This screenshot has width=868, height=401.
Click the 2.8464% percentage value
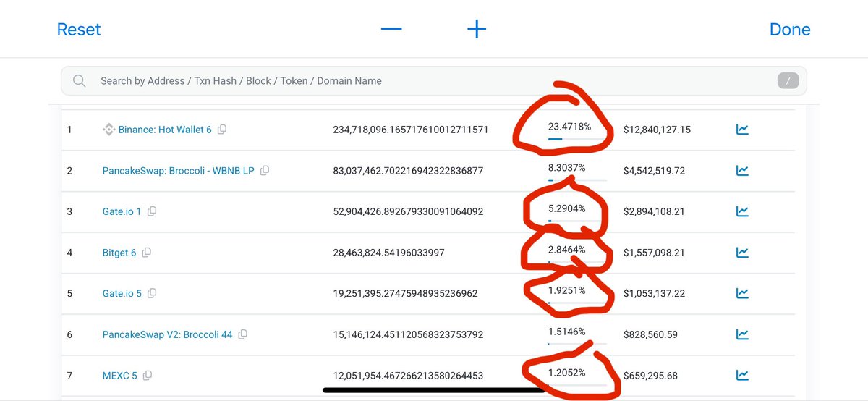[x=567, y=249]
